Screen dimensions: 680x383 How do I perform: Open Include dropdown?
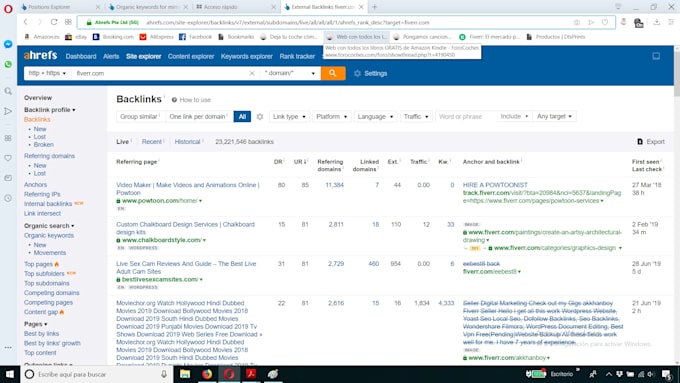514,116
